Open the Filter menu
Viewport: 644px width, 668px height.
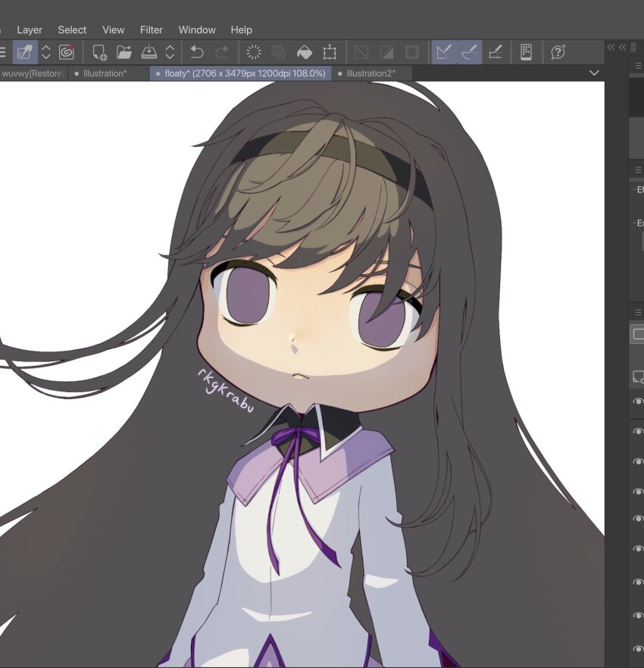point(152,30)
